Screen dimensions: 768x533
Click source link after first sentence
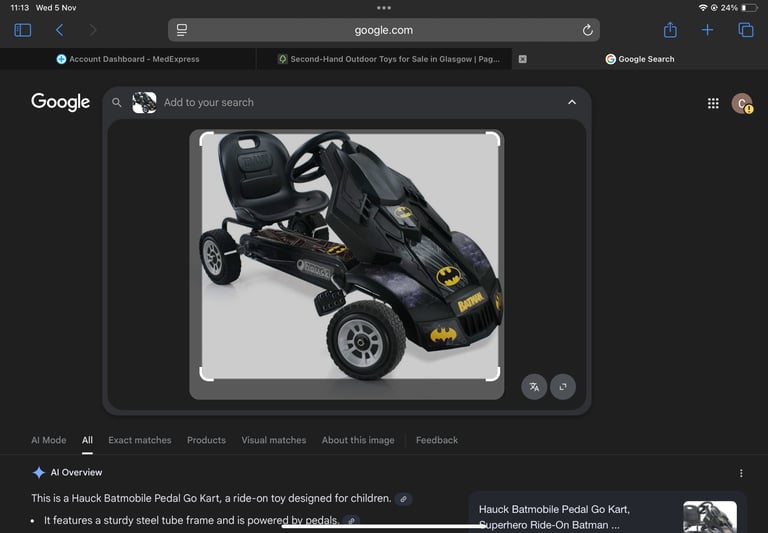(404, 499)
